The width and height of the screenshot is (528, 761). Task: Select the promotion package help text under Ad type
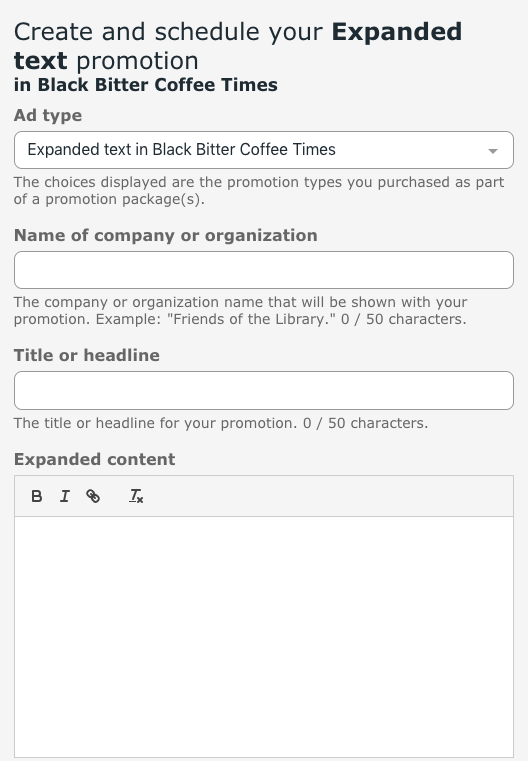tap(259, 191)
